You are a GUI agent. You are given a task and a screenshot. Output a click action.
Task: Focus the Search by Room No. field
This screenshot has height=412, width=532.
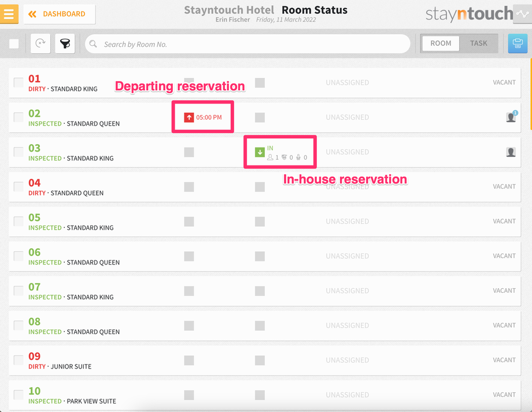pos(247,44)
